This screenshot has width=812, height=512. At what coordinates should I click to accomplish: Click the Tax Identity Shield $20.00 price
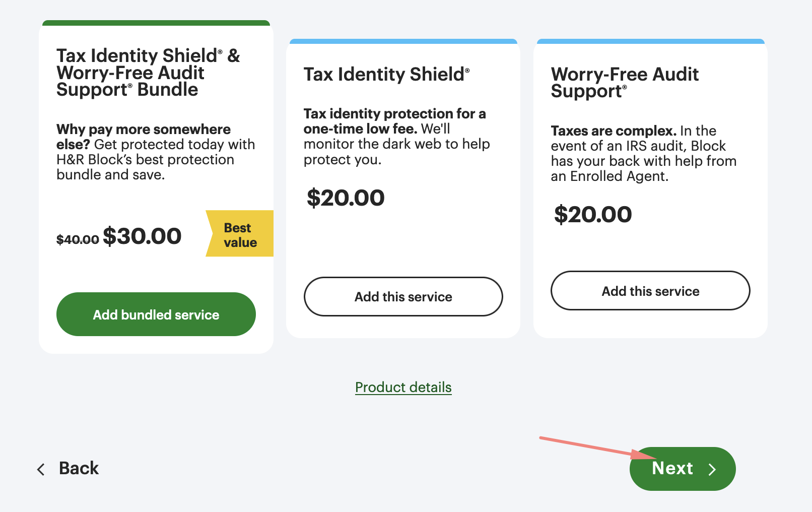(x=346, y=198)
